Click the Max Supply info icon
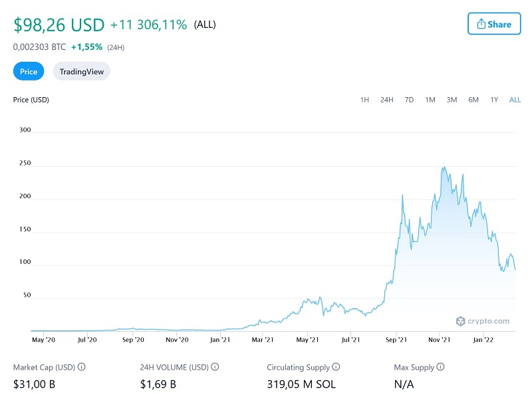The height and width of the screenshot is (397, 532). pos(440,366)
